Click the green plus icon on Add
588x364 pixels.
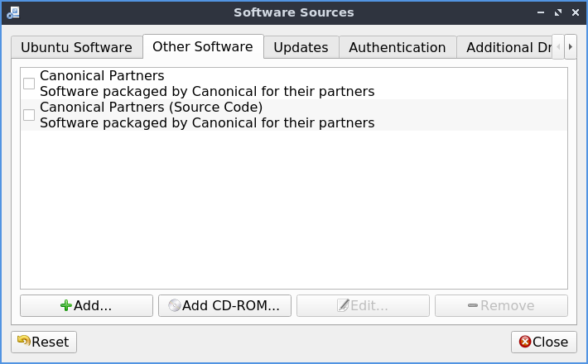66,305
